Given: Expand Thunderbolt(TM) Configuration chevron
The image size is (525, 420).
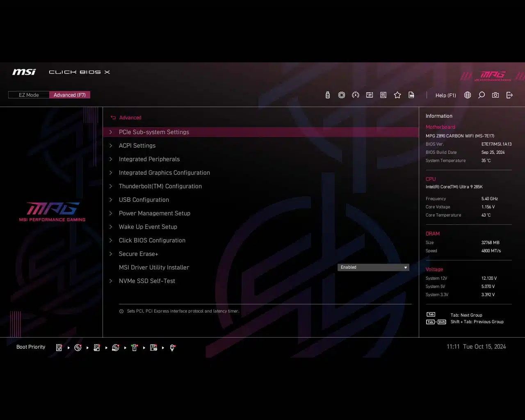Looking at the screenshot, I should pos(111,186).
